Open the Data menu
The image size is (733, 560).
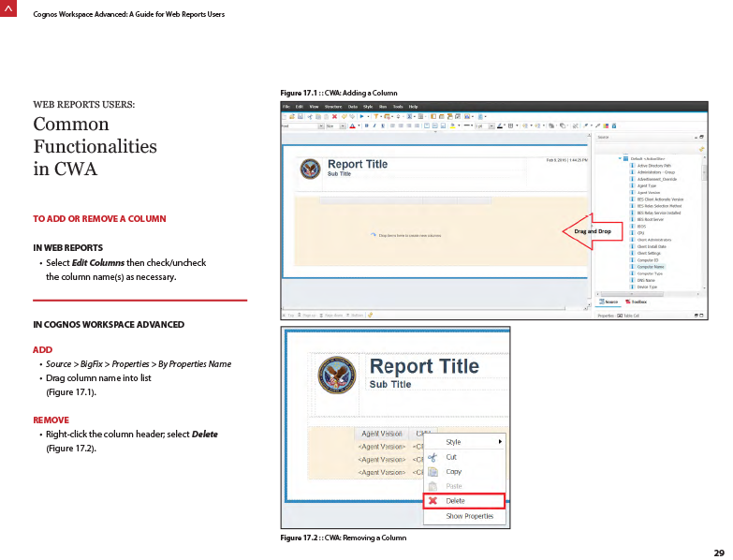353,107
